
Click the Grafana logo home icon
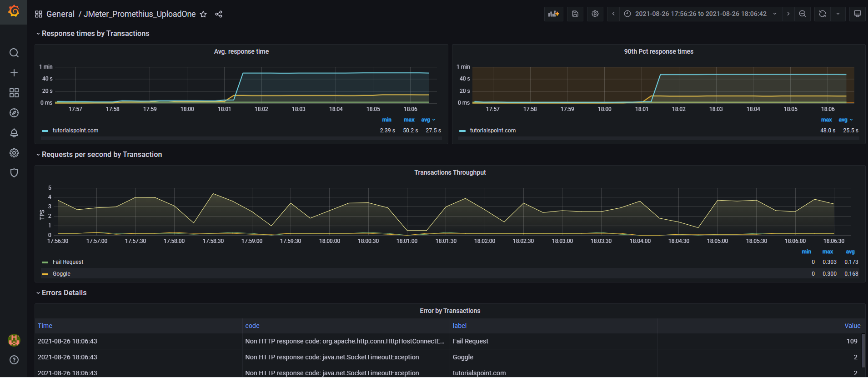[x=14, y=11]
